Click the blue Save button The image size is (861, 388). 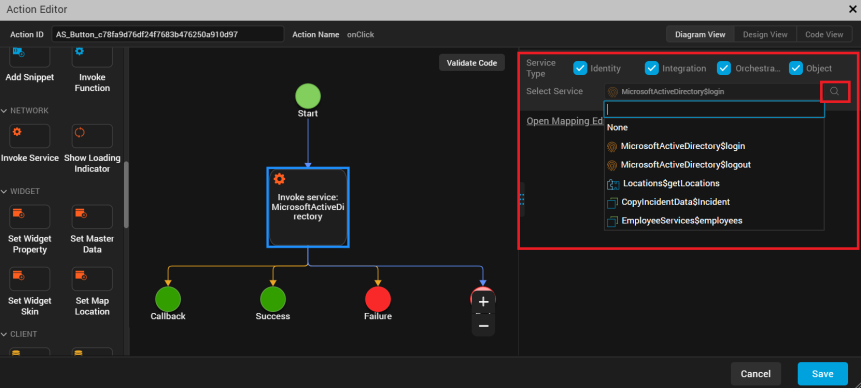823,374
